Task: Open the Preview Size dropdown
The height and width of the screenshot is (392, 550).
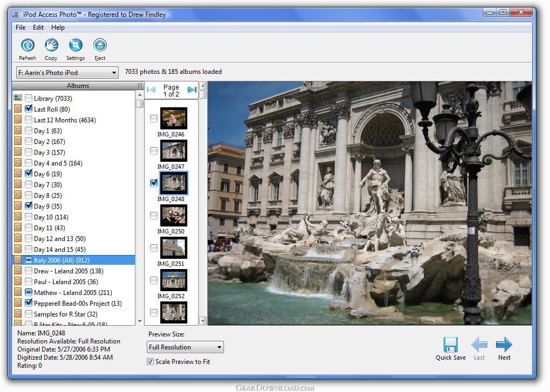Action: (185, 347)
